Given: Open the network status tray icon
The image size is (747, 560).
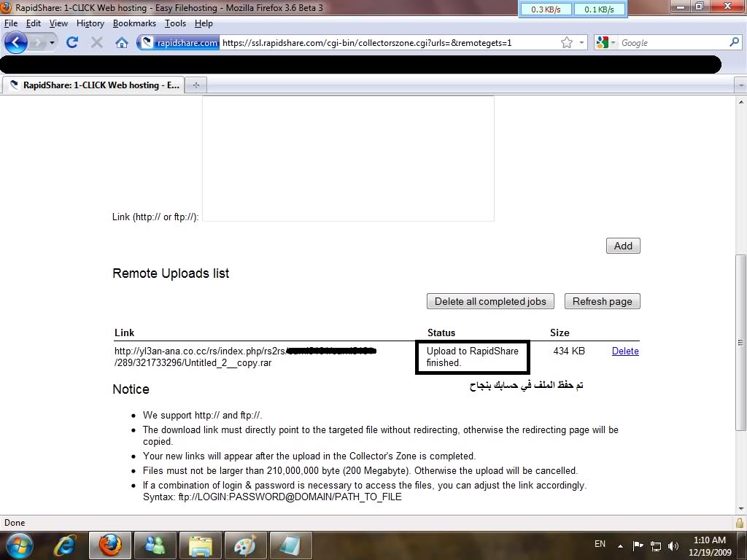Looking at the screenshot, I should pyautogui.click(x=656, y=545).
